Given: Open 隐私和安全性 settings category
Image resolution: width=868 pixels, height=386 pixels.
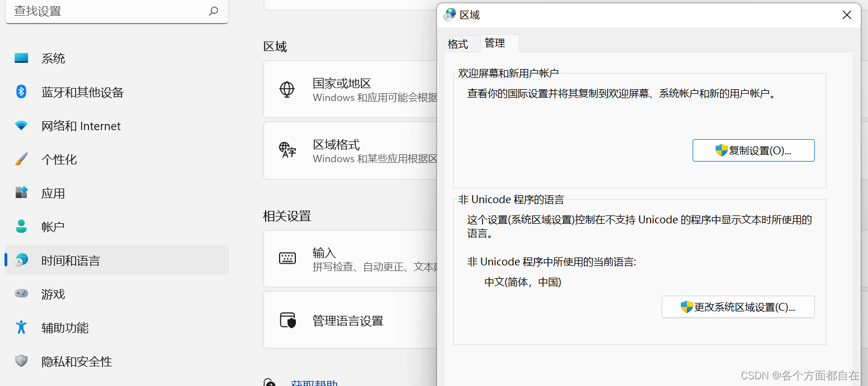Looking at the screenshot, I should pos(117,361).
